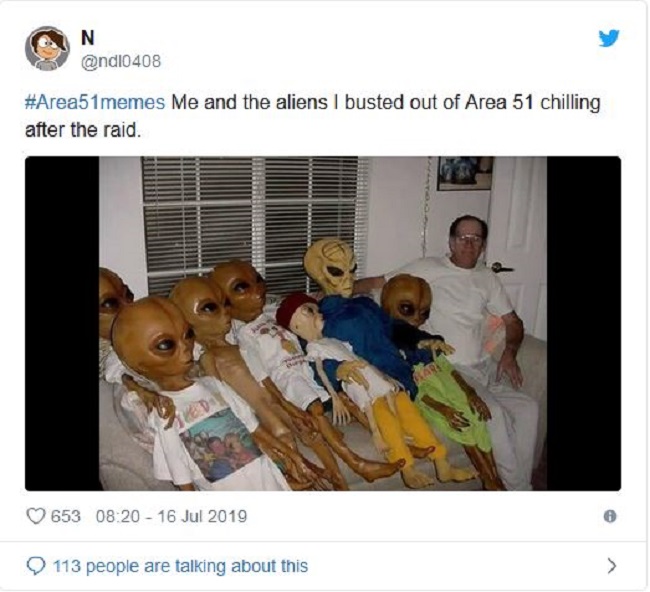Image resolution: width=650 pixels, height=592 pixels.
Task: Click the speech bubble reply icon
Action: 36,566
